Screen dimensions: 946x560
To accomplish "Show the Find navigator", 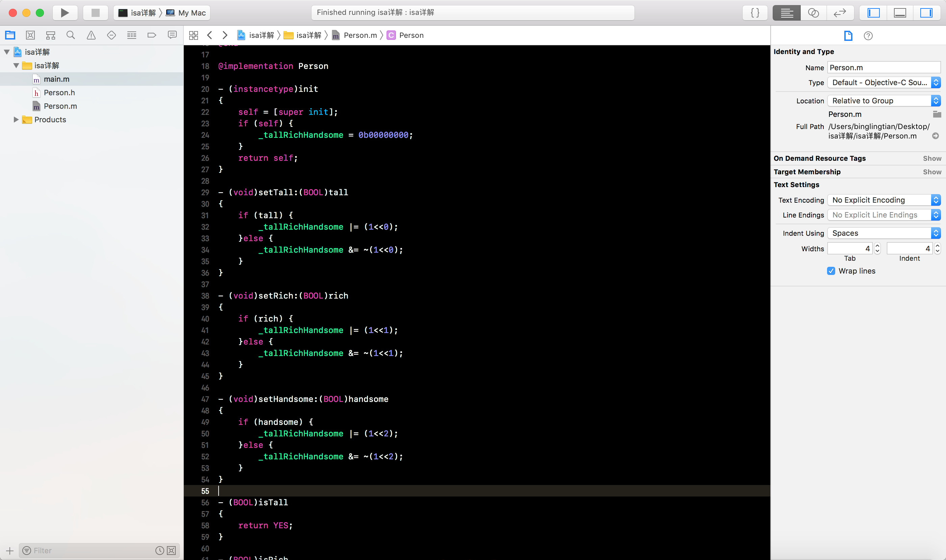I will 71,35.
